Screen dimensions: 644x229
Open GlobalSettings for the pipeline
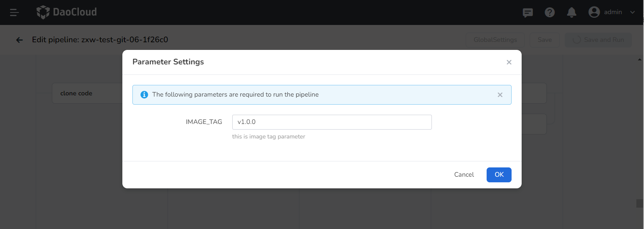(495, 40)
